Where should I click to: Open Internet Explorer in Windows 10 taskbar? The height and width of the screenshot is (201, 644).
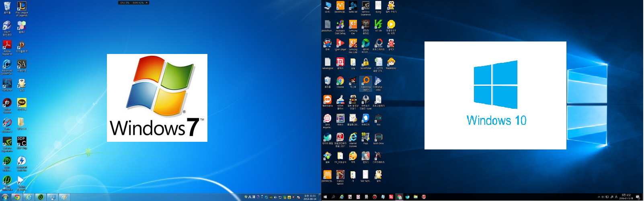pos(342,197)
